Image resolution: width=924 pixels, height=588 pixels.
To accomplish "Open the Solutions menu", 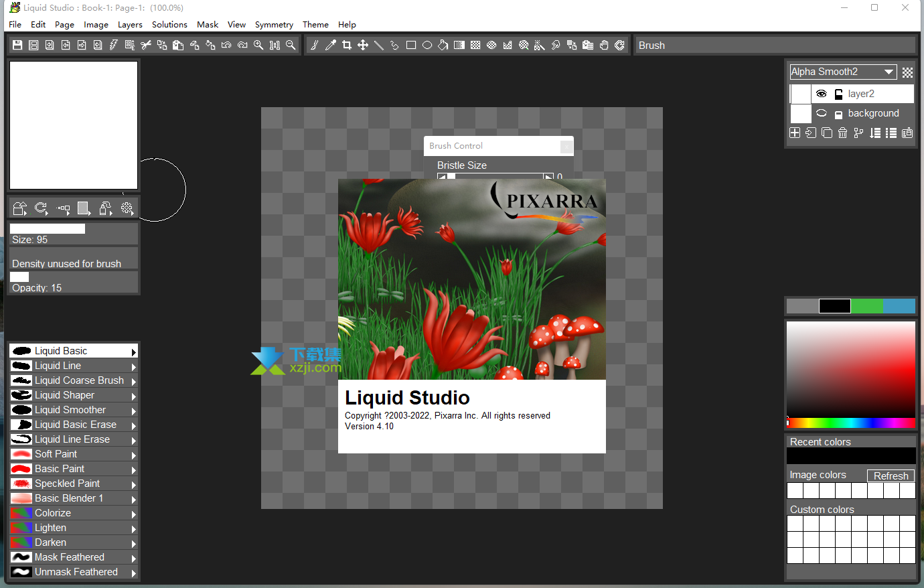I will tap(169, 24).
